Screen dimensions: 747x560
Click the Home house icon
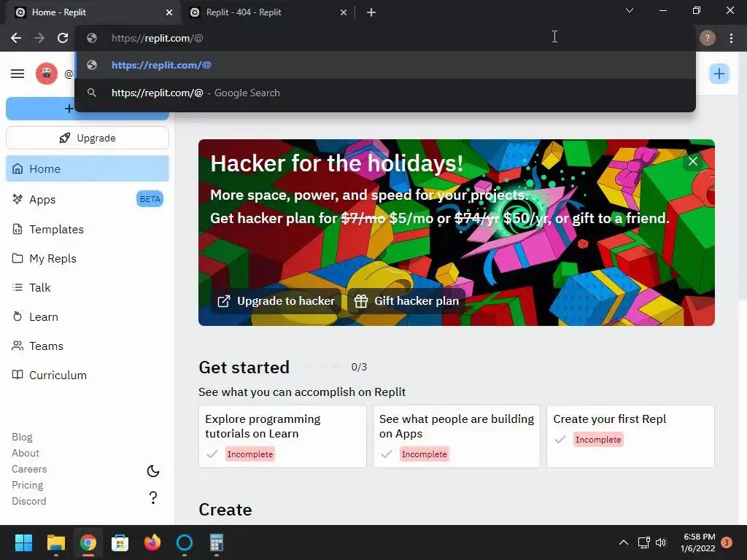[x=18, y=168]
